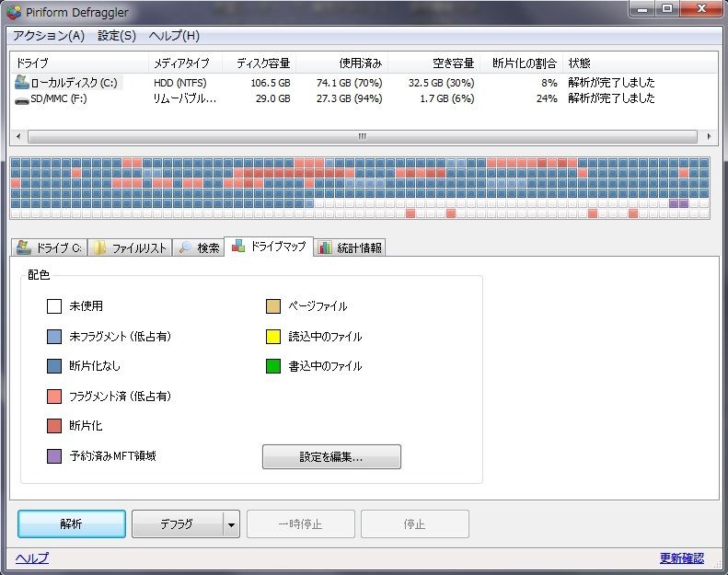Switch to the ファイルリスト tab
The image size is (728, 575).
130,247
